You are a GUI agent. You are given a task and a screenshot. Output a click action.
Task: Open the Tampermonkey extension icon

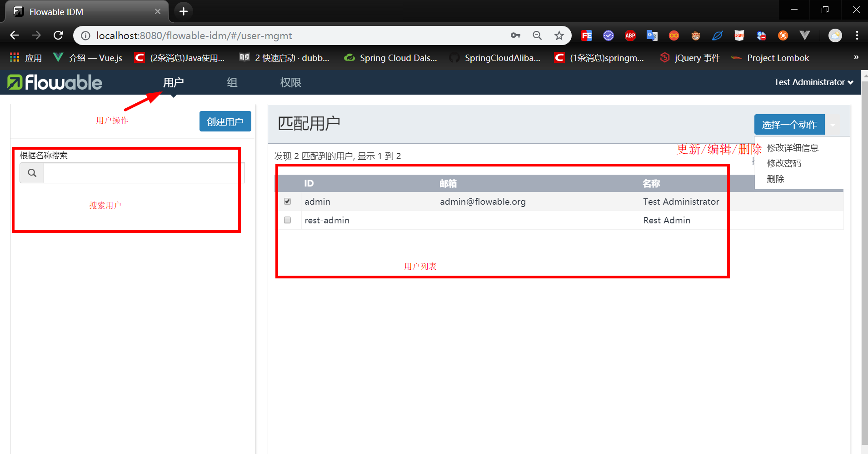tap(696, 35)
